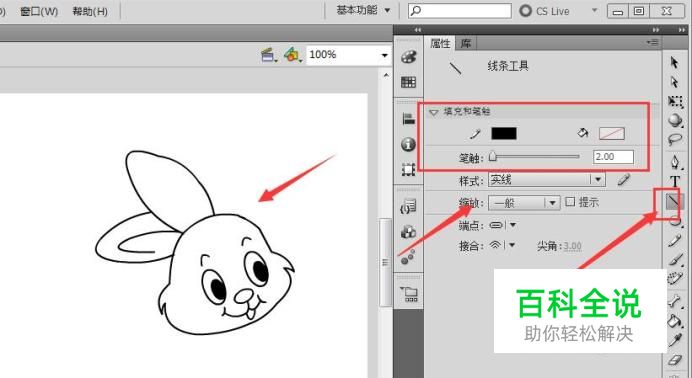The height and width of the screenshot is (378, 692).
Task: Collapse the tools panel double arrows
Action: (682, 30)
